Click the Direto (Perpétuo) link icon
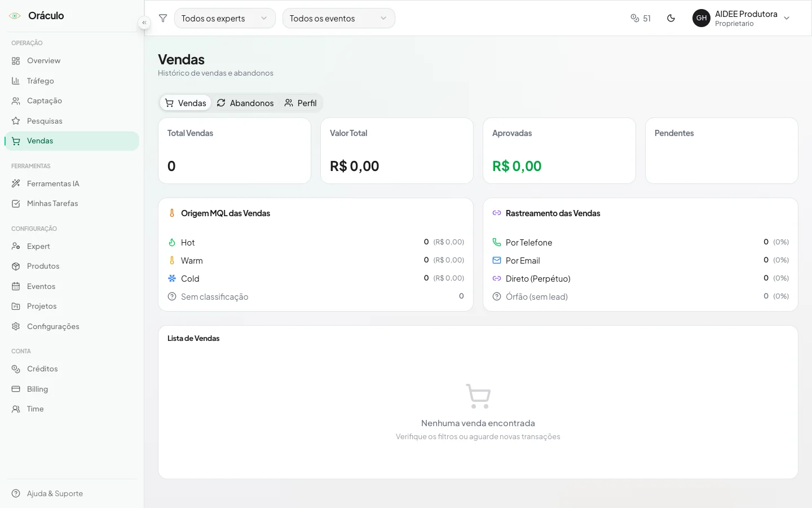This screenshot has height=508, width=812. click(497, 278)
